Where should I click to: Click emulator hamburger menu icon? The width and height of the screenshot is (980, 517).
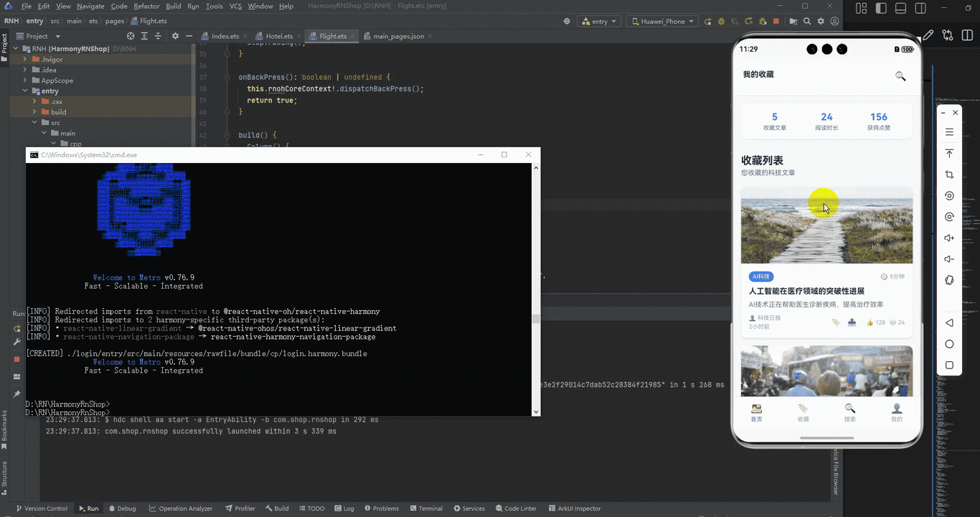coord(949,132)
